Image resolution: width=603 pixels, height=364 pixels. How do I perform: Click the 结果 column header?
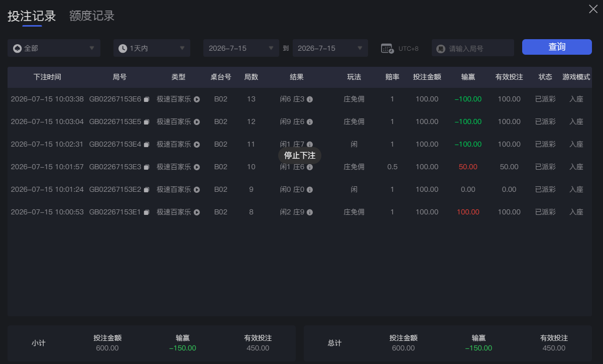pos(297,77)
